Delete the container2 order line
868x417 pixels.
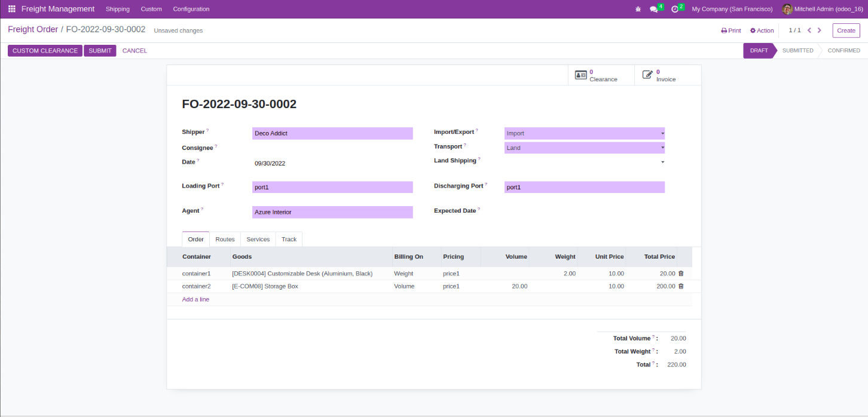pos(681,287)
